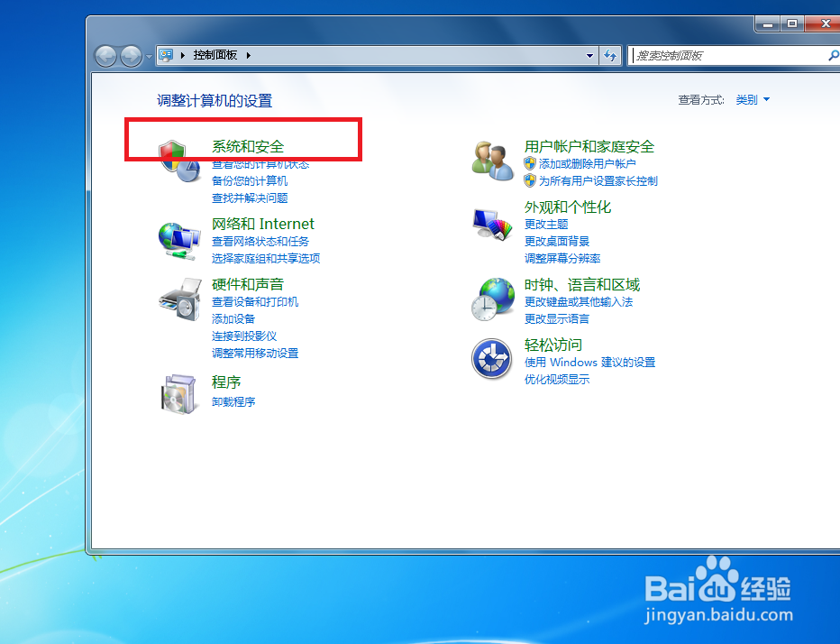840x644 pixels.
Task: Click the Control Panel icon in address bar
Action: (x=166, y=55)
